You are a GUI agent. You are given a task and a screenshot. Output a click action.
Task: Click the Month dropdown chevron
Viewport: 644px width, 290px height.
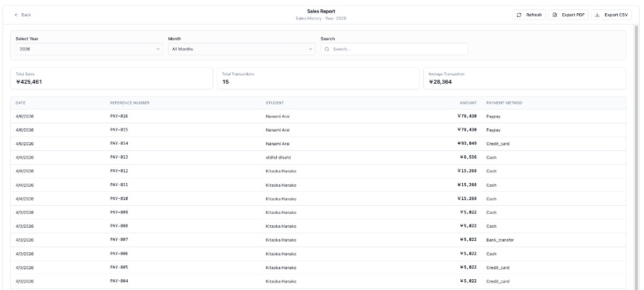310,49
